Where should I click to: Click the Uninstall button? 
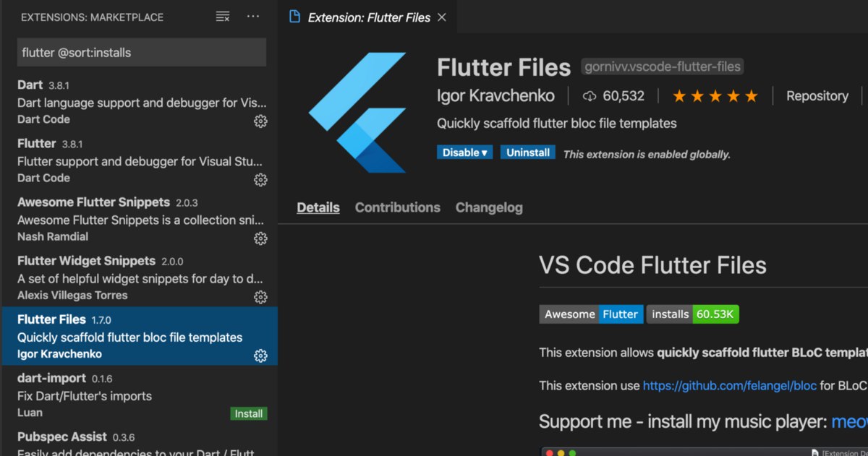528,152
